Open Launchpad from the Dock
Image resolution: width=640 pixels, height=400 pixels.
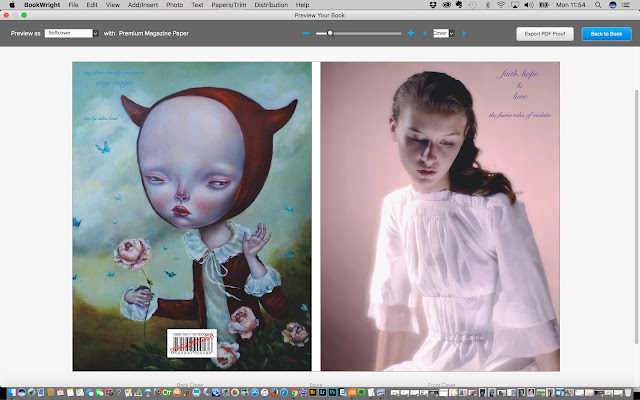pyautogui.click(x=31, y=393)
